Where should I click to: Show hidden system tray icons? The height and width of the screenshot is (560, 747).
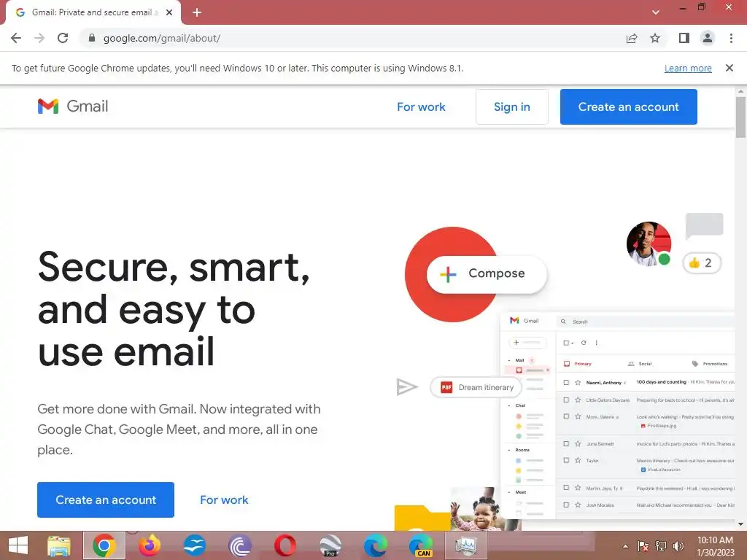[x=625, y=546]
